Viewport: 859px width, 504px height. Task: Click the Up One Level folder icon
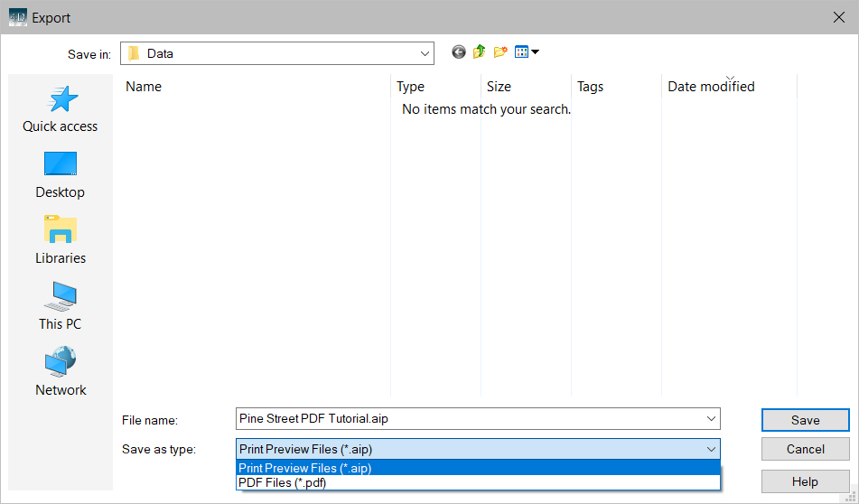click(480, 52)
